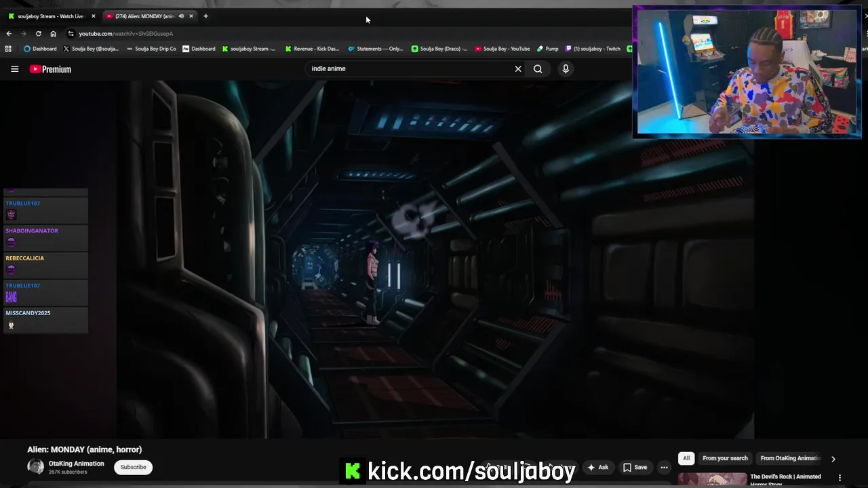868x488 pixels.
Task: Open The Devil's Rock video title
Action: pyautogui.click(x=785, y=480)
